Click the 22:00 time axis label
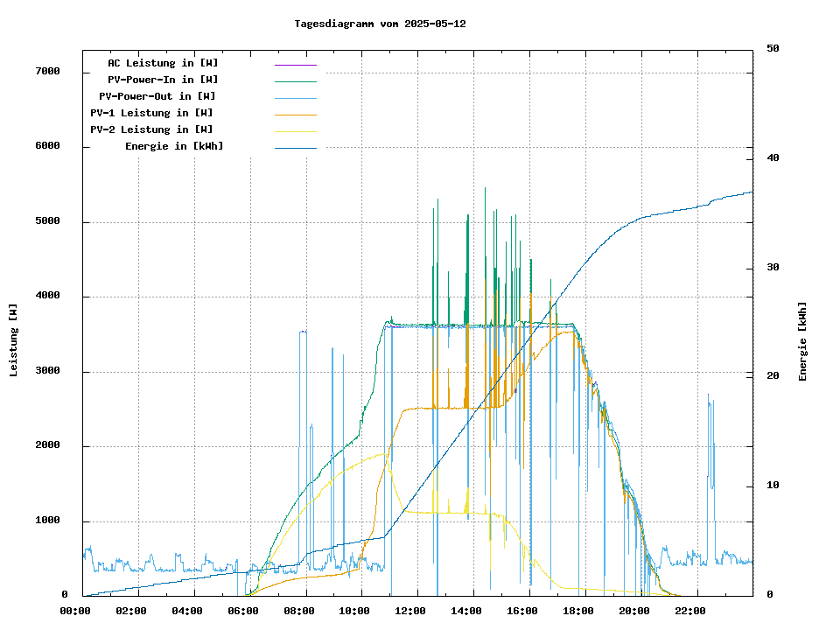Image resolution: width=840 pixels, height=630 pixels. pos(690,611)
